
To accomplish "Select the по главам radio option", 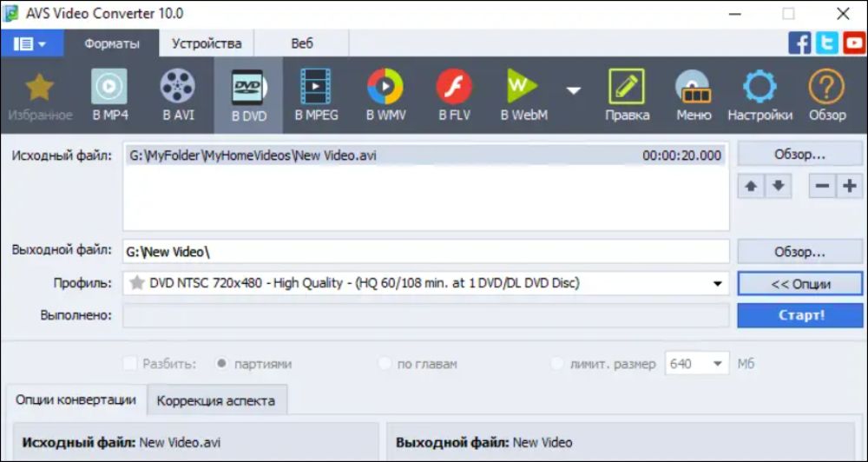I will click(x=385, y=364).
